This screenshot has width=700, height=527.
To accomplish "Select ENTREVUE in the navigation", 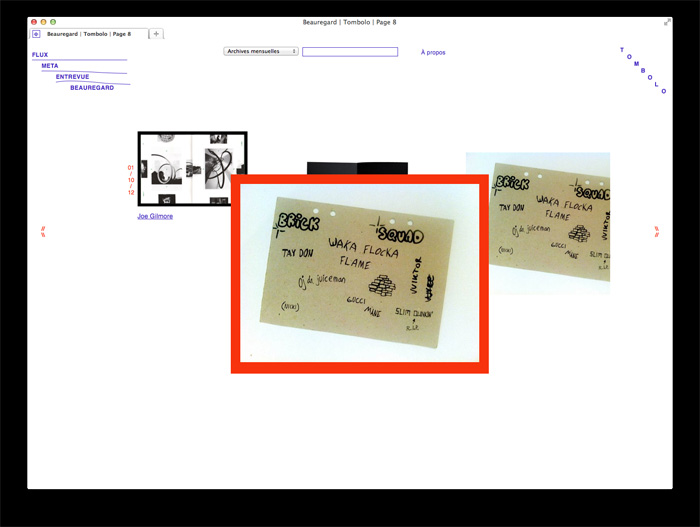I will point(72,77).
